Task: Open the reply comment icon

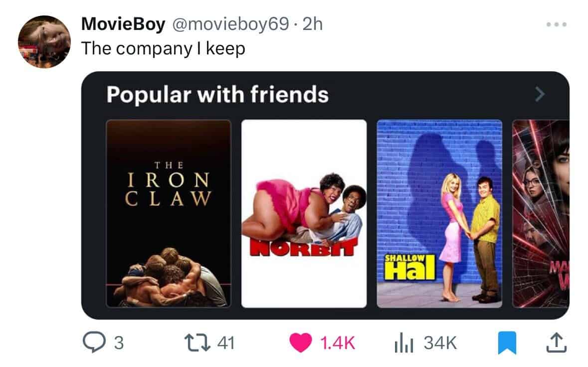Action: pos(94,343)
